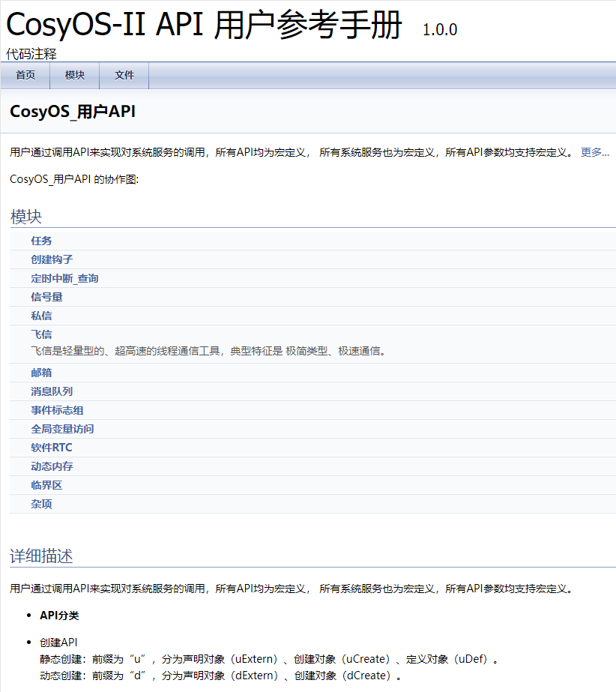Go to 定时中断_查询 module
The width and height of the screenshot is (616, 692).
pyautogui.click(x=64, y=278)
